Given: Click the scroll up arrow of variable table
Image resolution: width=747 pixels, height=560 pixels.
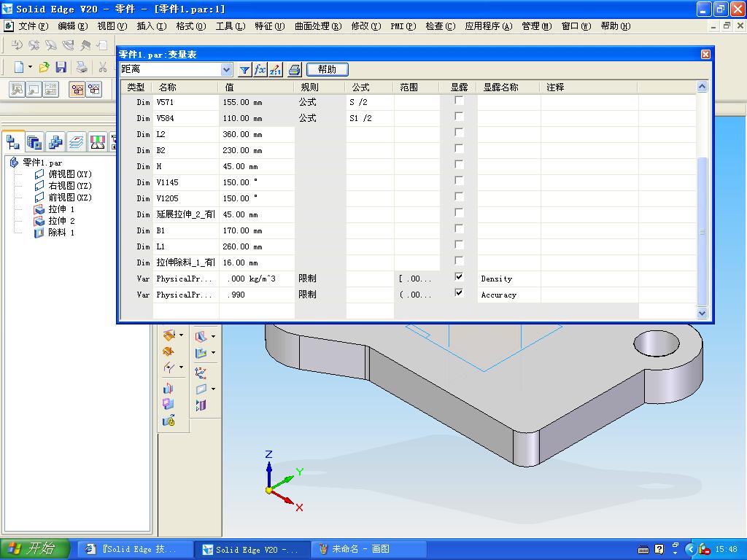Looking at the screenshot, I should tap(702, 86).
